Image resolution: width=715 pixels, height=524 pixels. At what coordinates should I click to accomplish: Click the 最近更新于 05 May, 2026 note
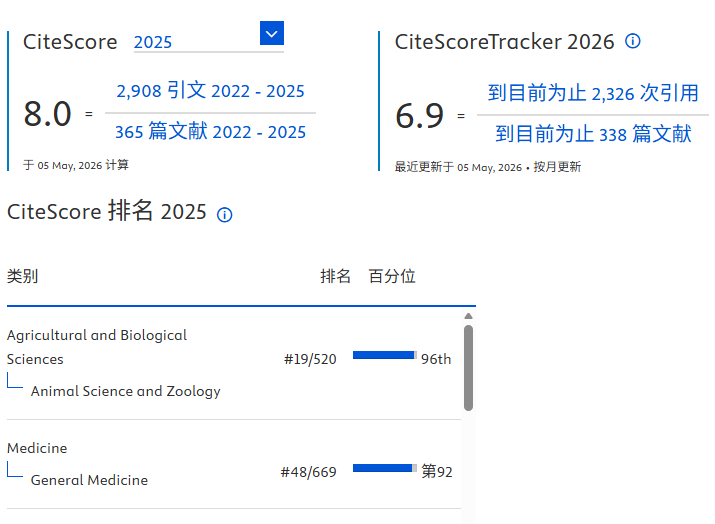(x=488, y=167)
